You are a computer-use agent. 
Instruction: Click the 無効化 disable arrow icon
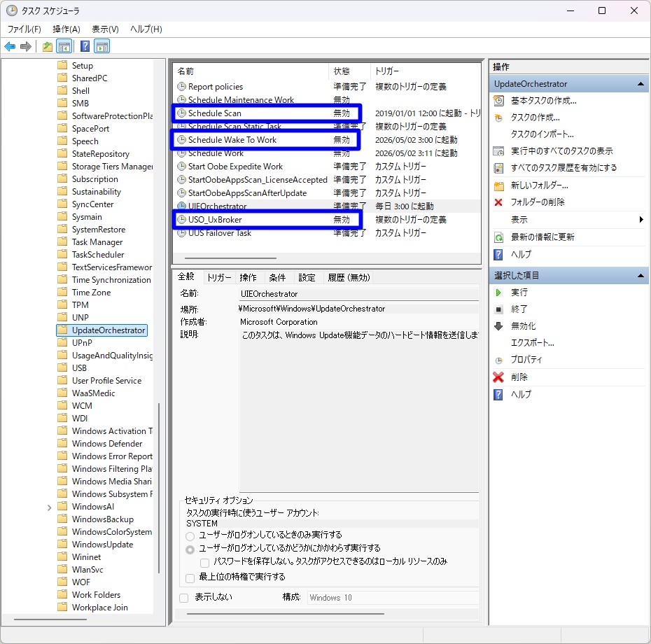tap(498, 326)
